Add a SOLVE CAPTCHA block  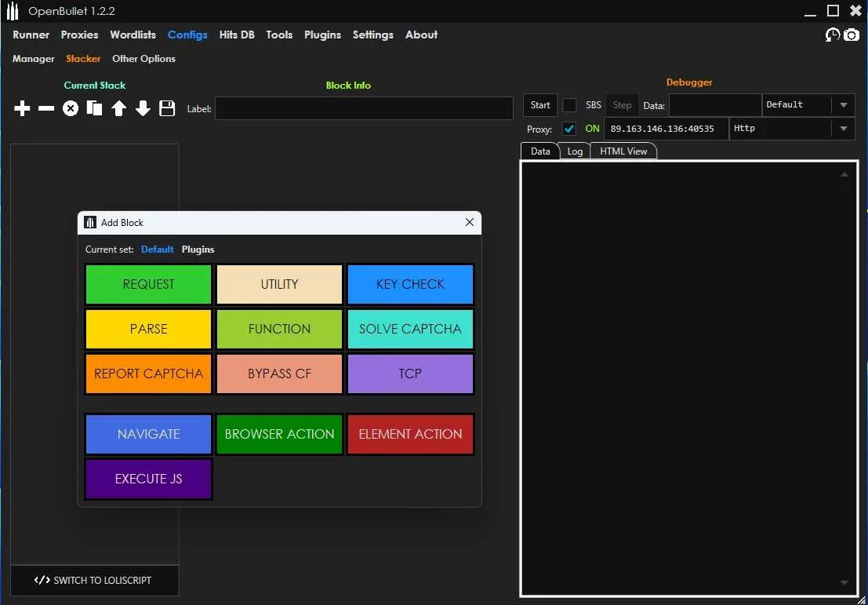point(410,329)
